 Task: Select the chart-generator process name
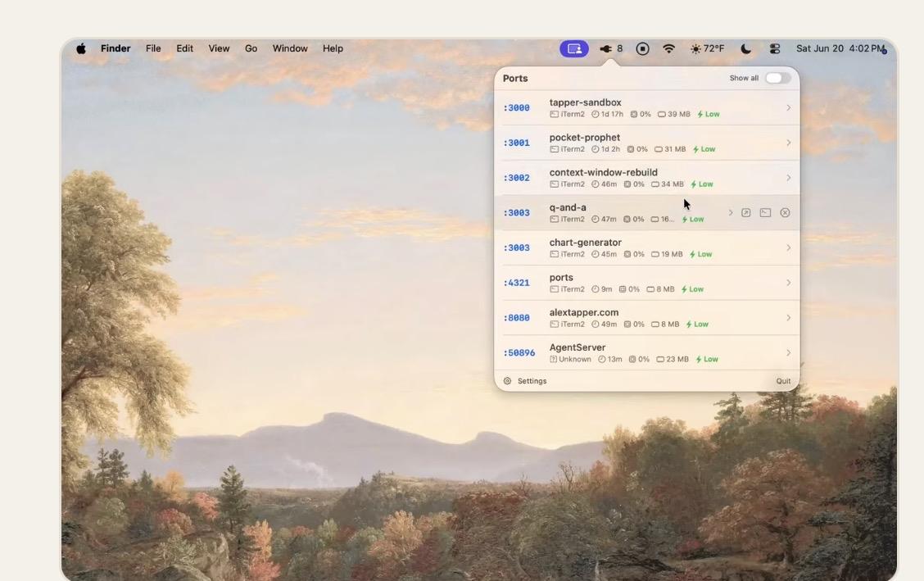point(585,243)
